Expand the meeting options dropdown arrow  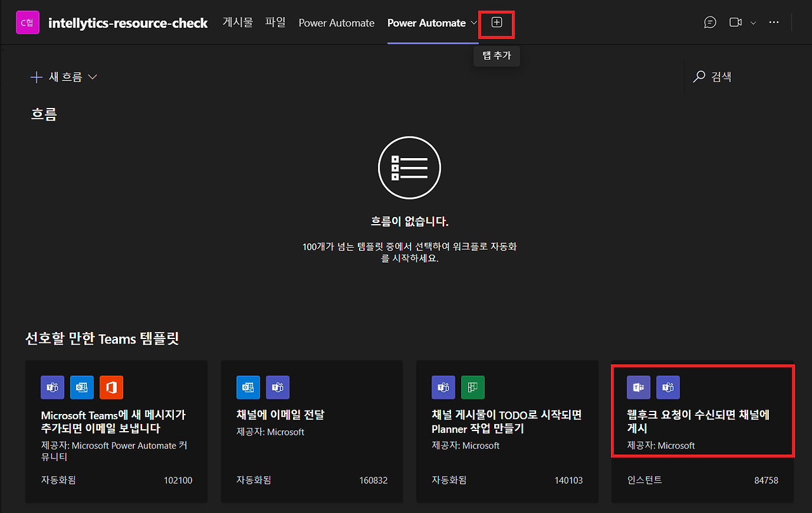pyautogui.click(x=753, y=23)
